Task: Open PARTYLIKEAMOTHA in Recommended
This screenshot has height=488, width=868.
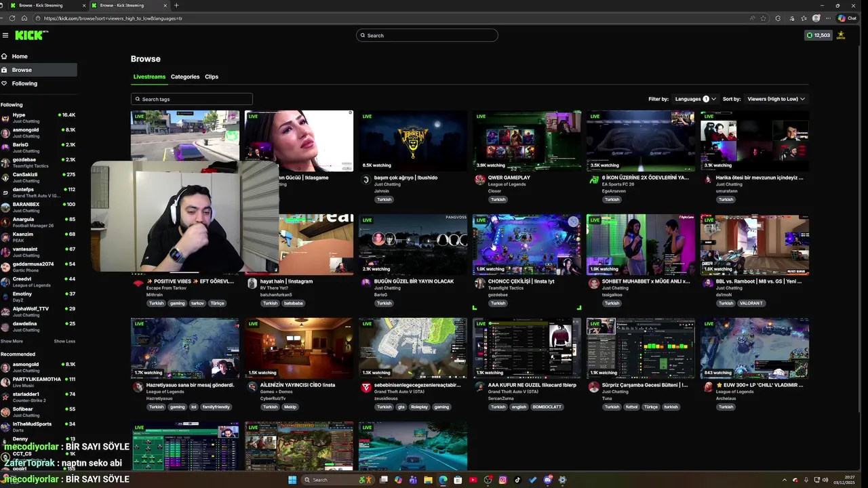Action: pyautogui.click(x=38, y=382)
